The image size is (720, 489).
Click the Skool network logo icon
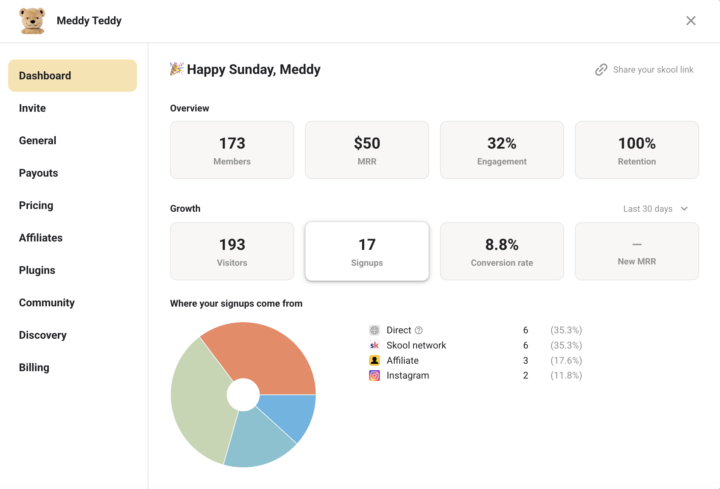click(x=374, y=345)
